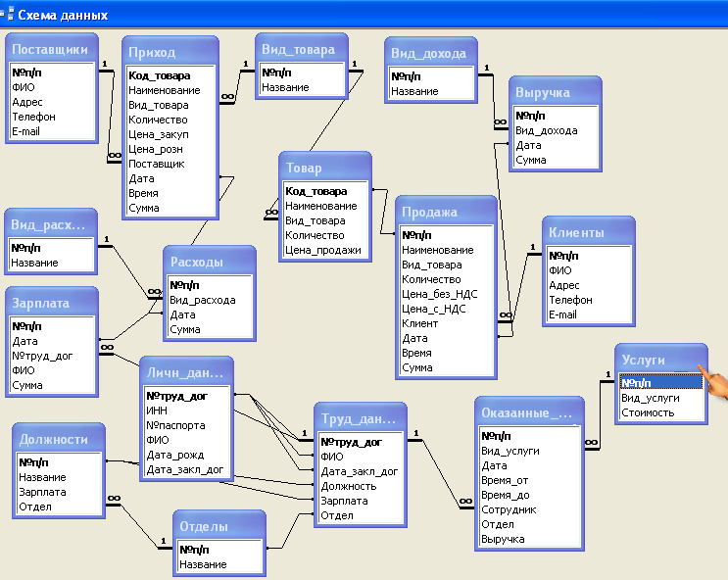
Task: Select №труд_дог field in Зарплата table
Action: (x=52, y=356)
